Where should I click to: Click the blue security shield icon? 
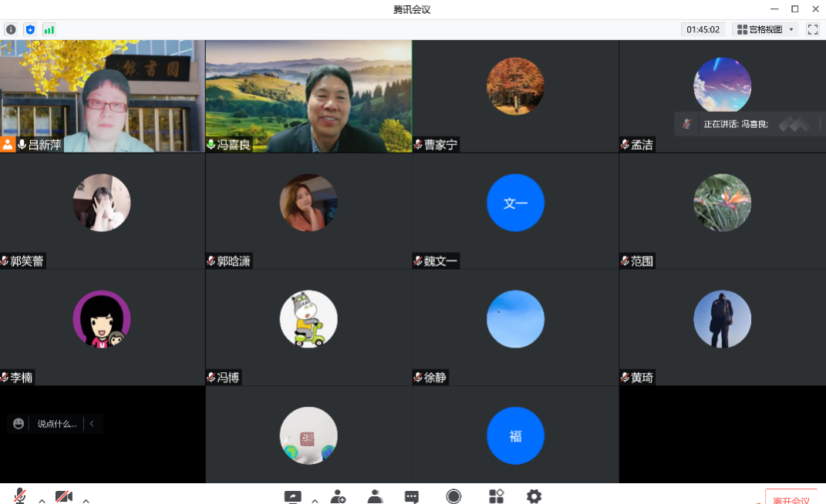pyautogui.click(x=30, y=29)
